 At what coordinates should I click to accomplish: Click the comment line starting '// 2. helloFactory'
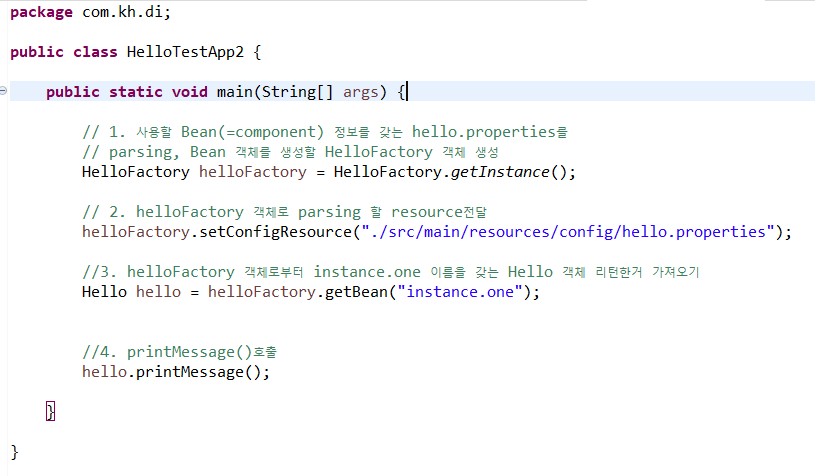[x=284, y=212]
